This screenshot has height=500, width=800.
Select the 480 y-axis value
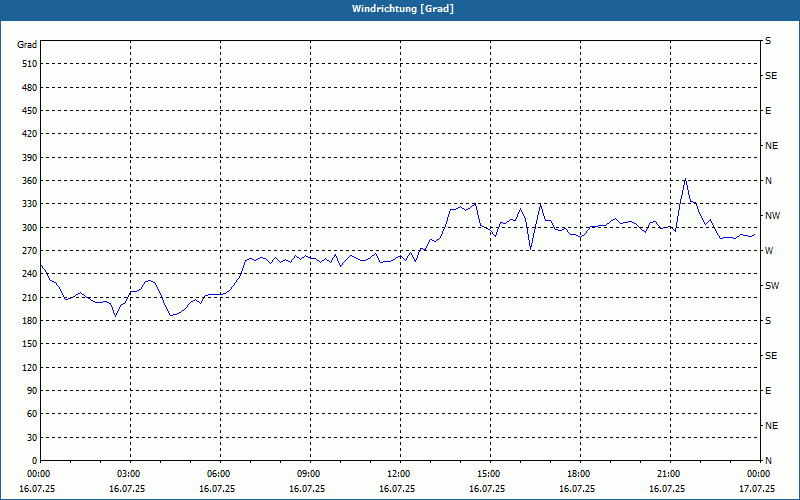point(30,88)
